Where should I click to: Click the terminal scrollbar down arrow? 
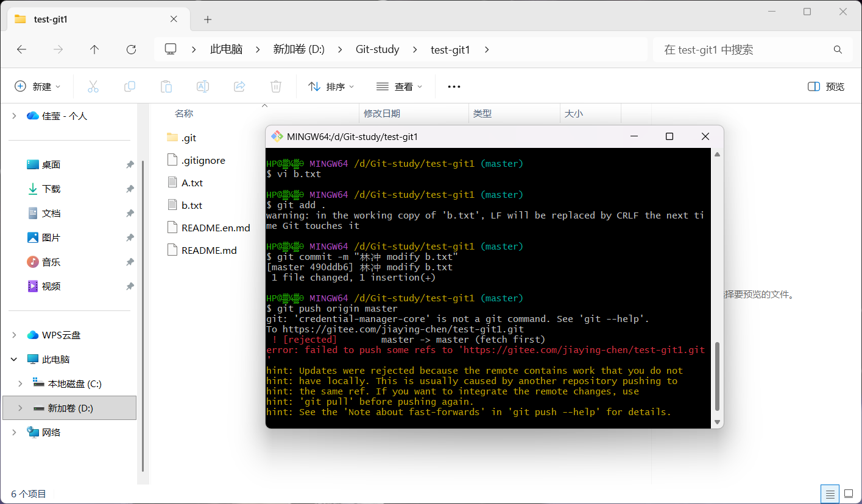click(717, 422)
